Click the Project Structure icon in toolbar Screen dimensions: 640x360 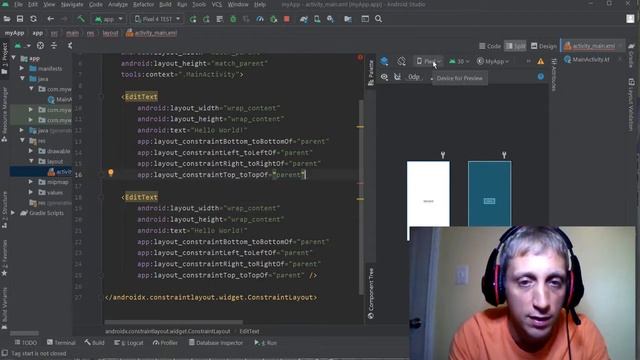pos(348,19)
